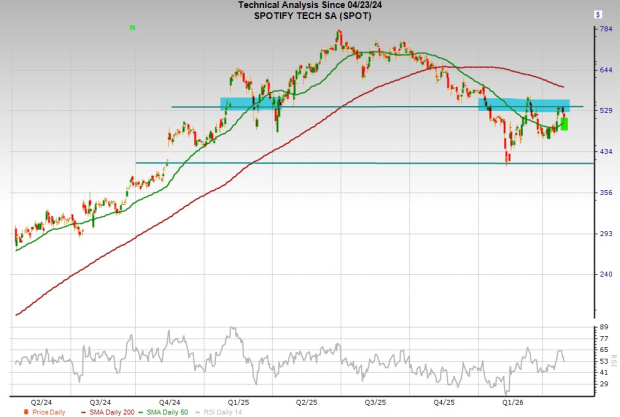Click the green N marker on chart
Screen dimensions: 620x417
pyautogui.click(x=132, y=27)
